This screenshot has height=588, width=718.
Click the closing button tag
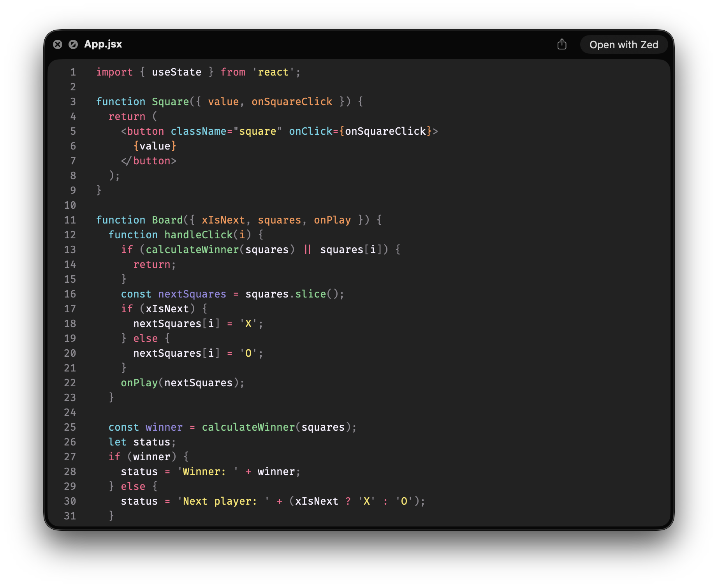(x=149, y=161)
